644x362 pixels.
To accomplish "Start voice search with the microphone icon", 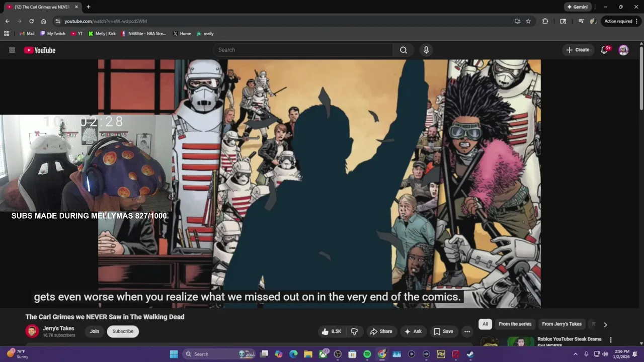I will (x=426, y=50).
